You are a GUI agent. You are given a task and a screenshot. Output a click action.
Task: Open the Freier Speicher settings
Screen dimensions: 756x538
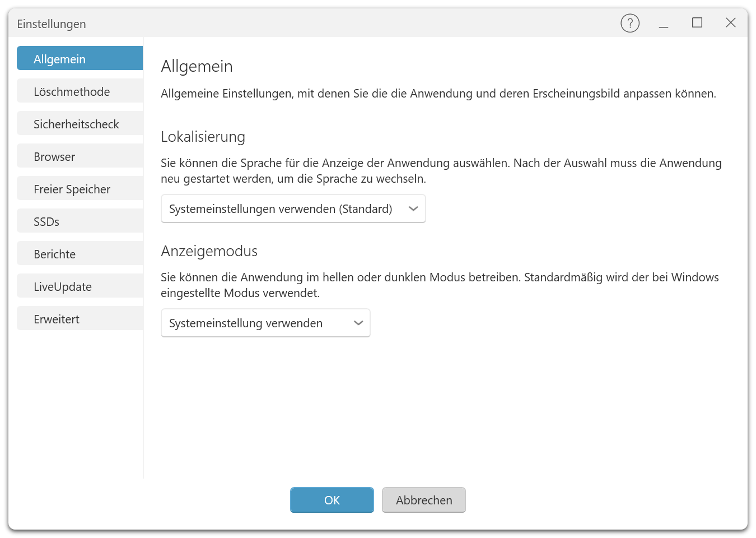coord(80,189)
